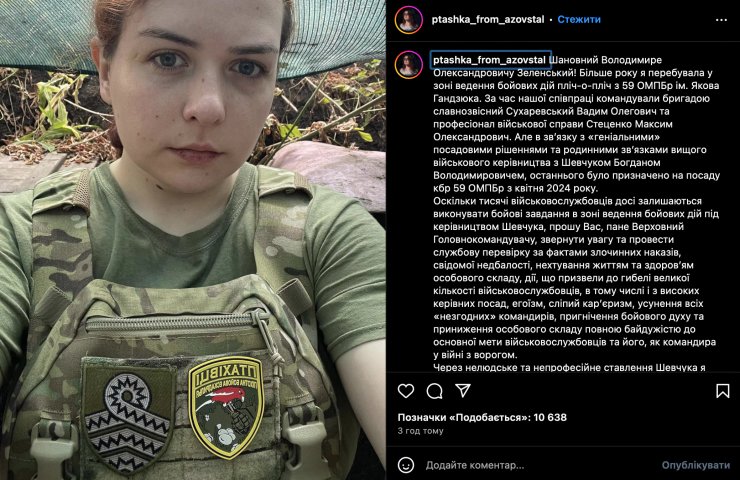Open emoji picker smiley icon
This screenshot has width=740, height=480.
click(406, 465)
